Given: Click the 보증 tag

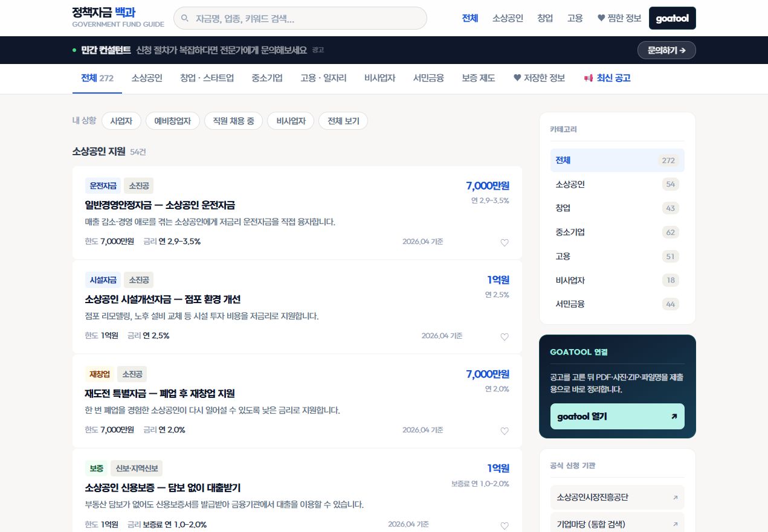Looking at the screenshot, I should coord(97,468).
